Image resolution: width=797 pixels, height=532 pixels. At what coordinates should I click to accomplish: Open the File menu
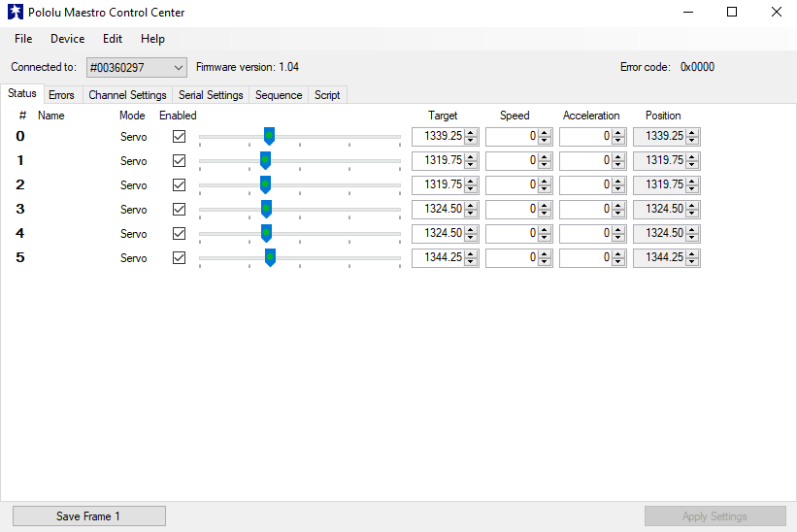click(23, 39)
